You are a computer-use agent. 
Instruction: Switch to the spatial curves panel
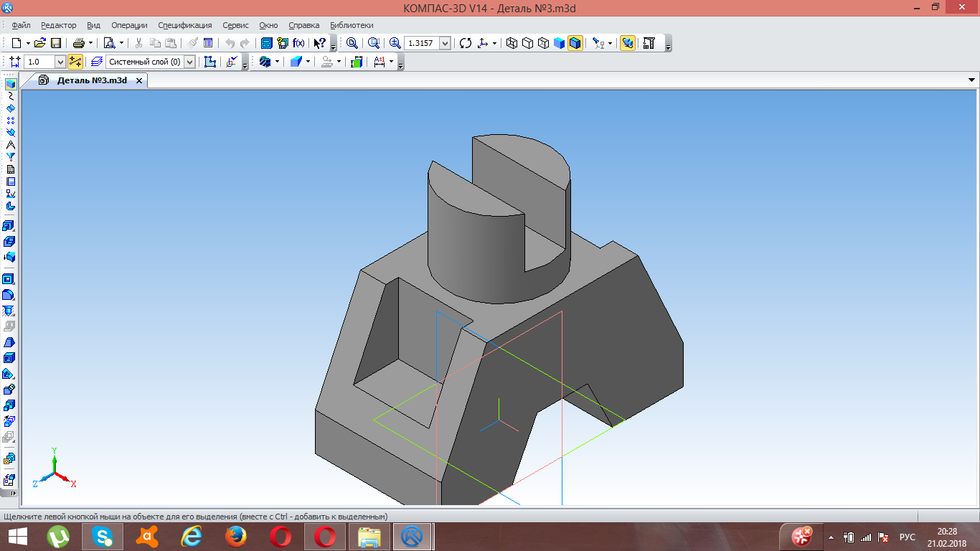pyautogui.click(x=10, y=96)
